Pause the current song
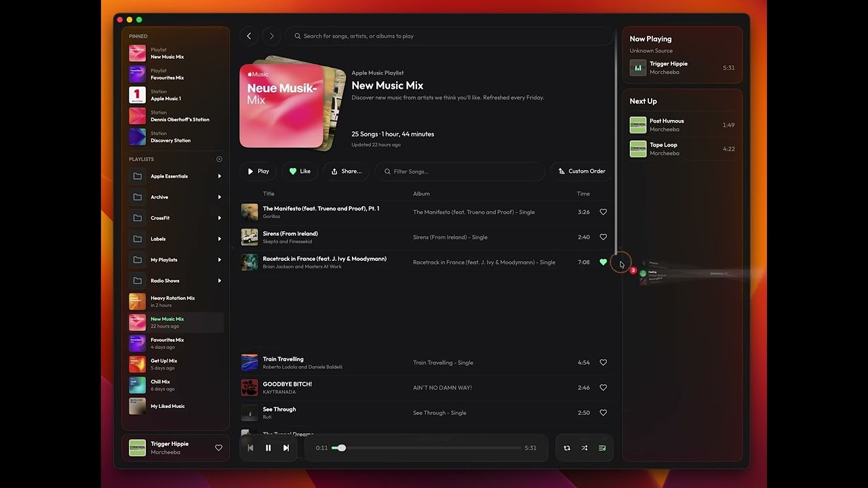 point(268,448)
